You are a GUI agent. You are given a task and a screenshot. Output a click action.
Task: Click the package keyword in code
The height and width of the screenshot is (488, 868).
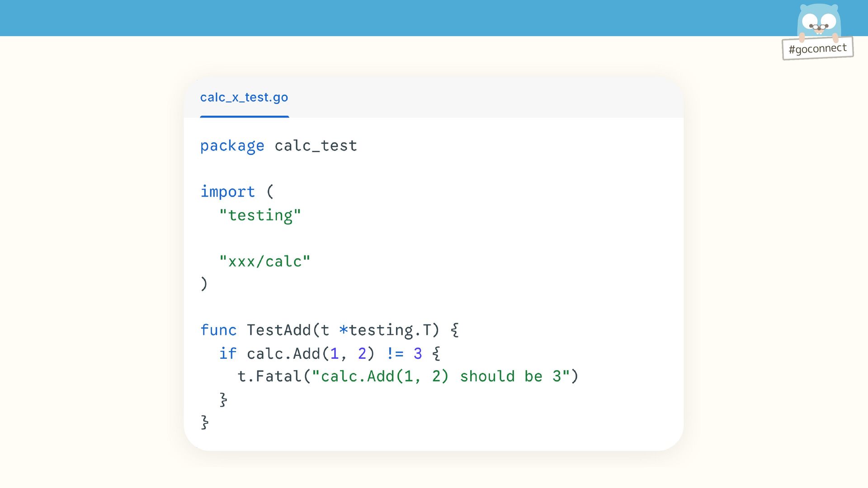click(x=232, y=146)
